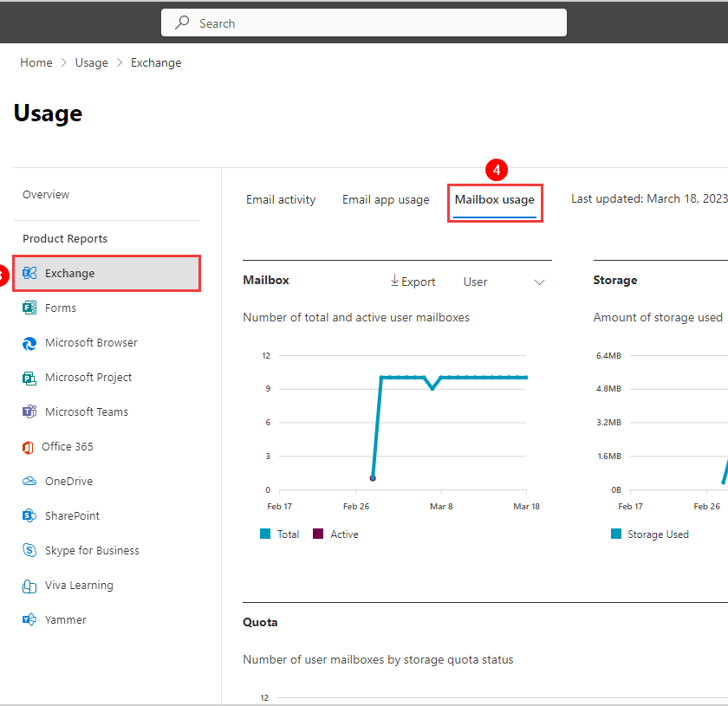Click the 'Storage' chart heading

(615, 281)
